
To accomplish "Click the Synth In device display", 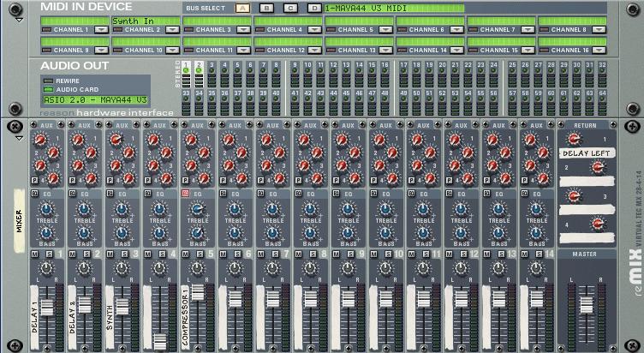I will tap(146, 21).
